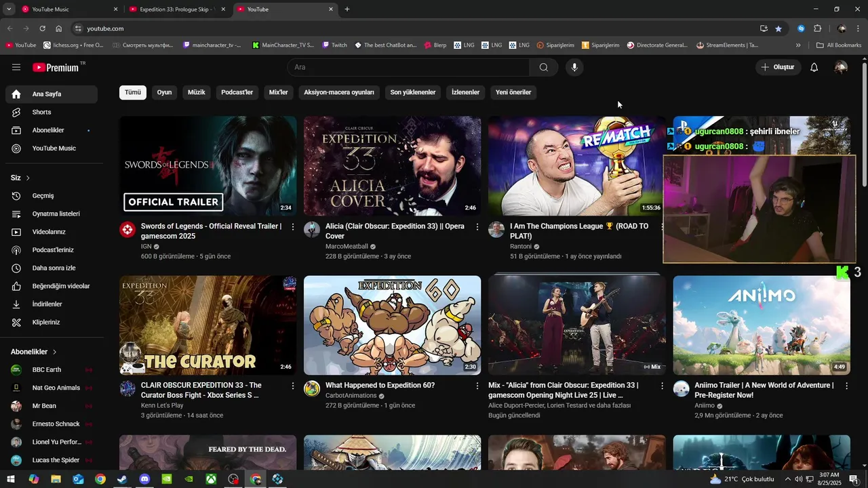This screenshot has height=488, width=868.
Task: Select the İzlenenler chip
Action: pyautogui.click(x=466, y=92)
